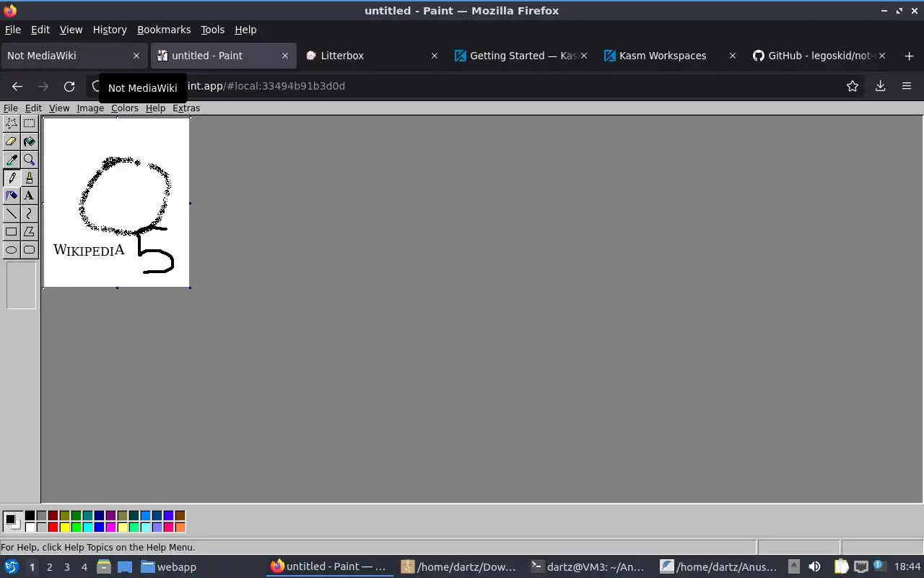Click Firefox reload page button
Image resolution: width=924 pixels, height=578 pixels.
[x=69, y=86]
